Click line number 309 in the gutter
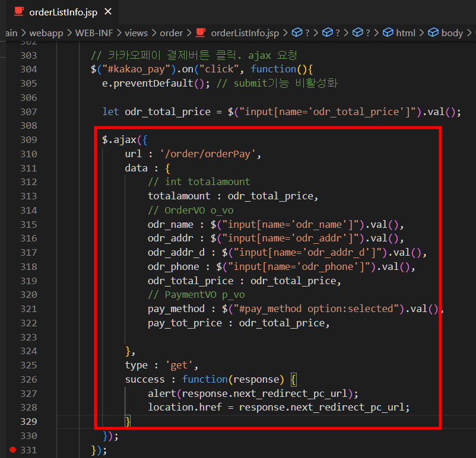This screenshot has height=458, width=476. (x=28, y=140)
